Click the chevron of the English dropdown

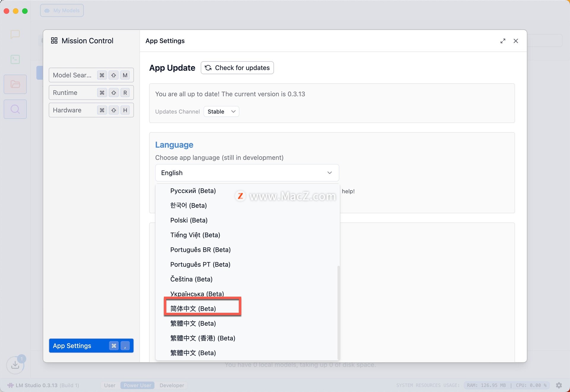click(x=330, y=173)
